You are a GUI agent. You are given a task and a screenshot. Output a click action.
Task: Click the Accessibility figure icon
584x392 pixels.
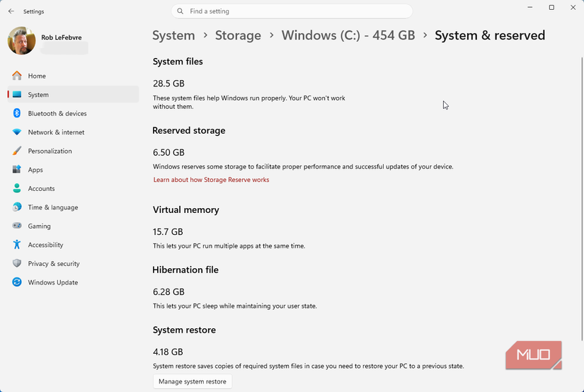pyautogui.click(x=16, y=245)
